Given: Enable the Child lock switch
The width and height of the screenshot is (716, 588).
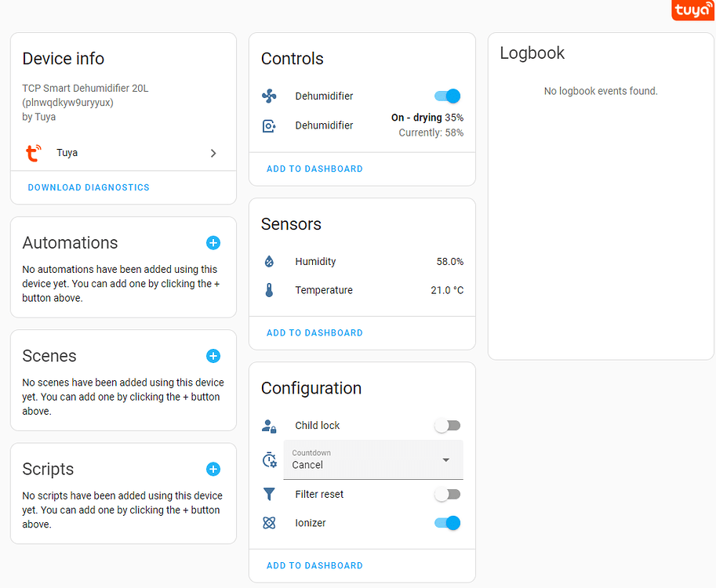Looking at the screenshot, I should [447, 425].
